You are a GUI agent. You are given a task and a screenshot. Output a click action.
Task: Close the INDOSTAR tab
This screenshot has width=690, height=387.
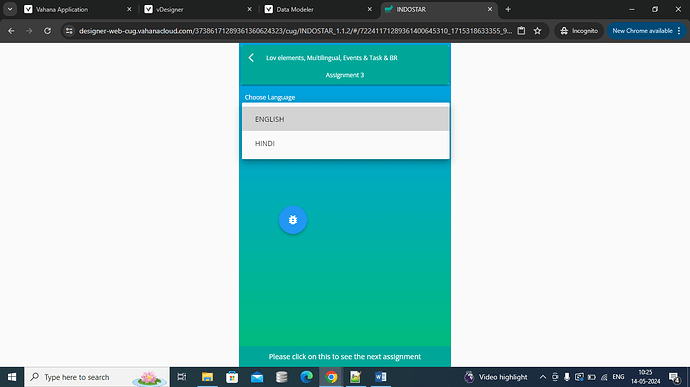tap(490, 9)
